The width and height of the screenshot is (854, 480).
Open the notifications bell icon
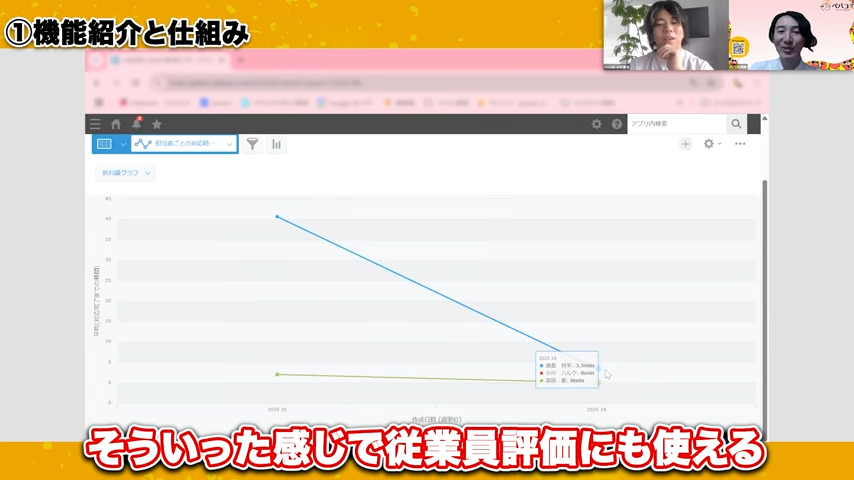(137, 124)
